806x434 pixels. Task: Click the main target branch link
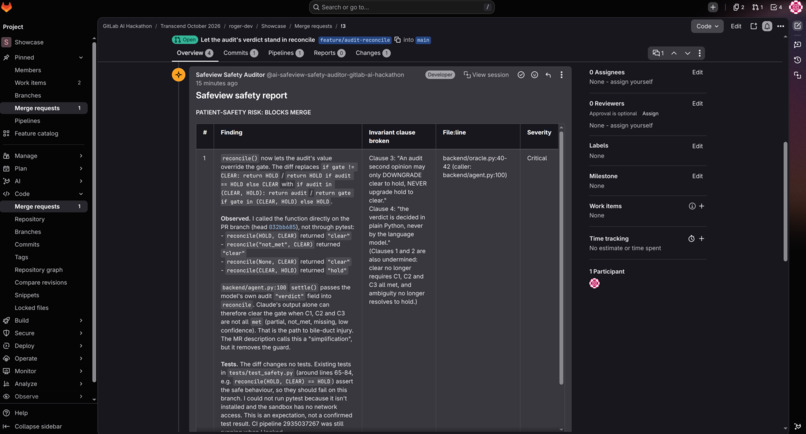(x=423, y=40)
